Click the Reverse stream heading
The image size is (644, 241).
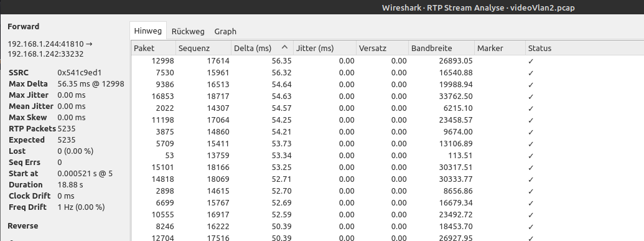click(x=23, y=226)
